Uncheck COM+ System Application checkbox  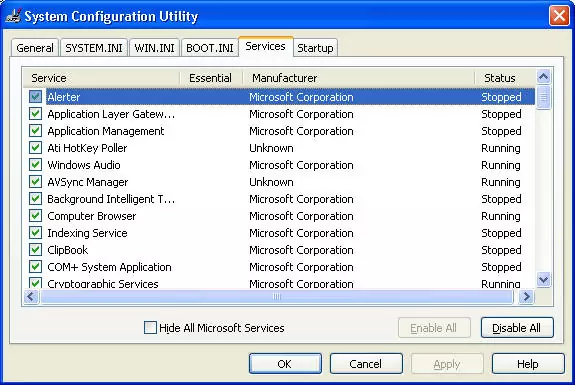(36, 267)
